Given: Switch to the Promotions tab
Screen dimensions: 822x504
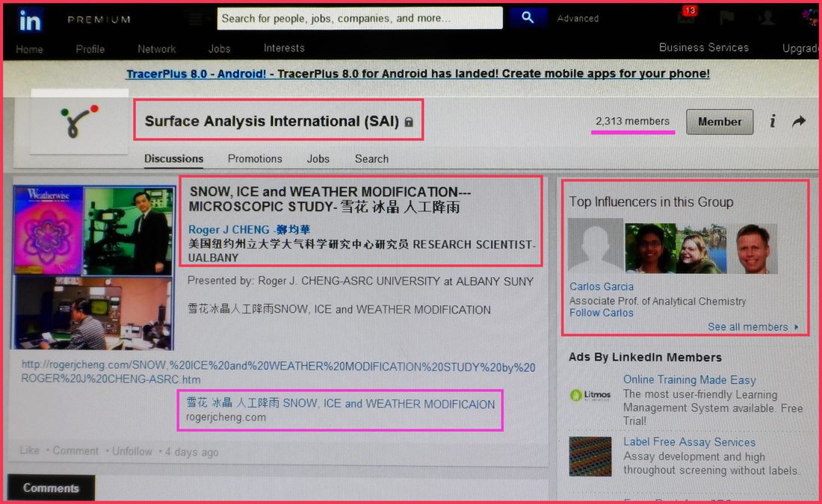Looking at the screenshot, I should tap(255, 159).
